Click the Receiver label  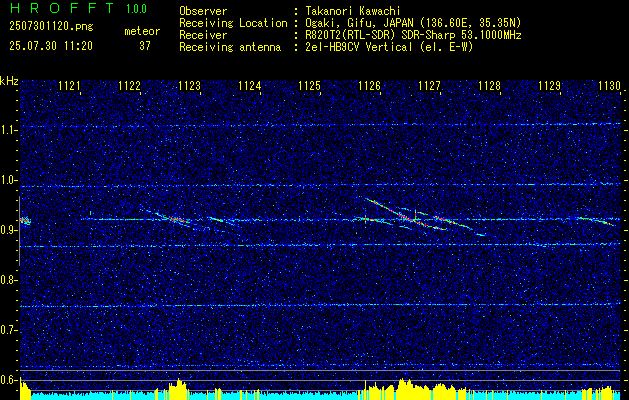[203, 35]
